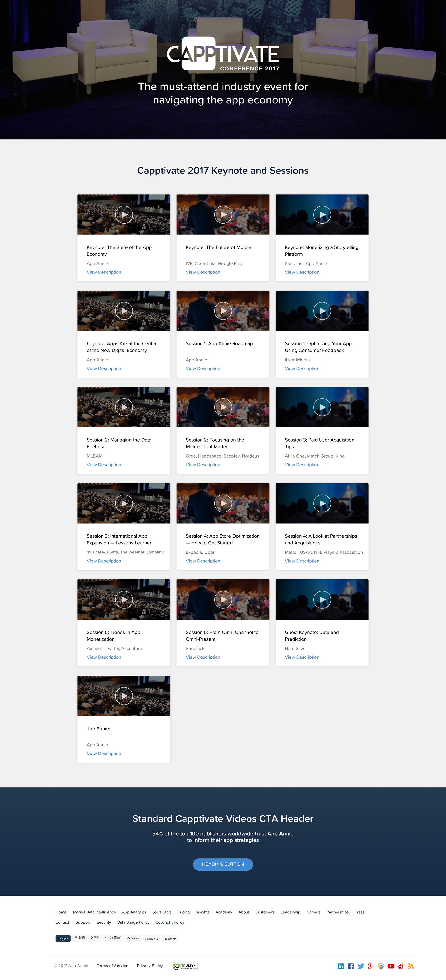View description for Future of Mobile keynote
446x980 pixels.
[203, 272]
